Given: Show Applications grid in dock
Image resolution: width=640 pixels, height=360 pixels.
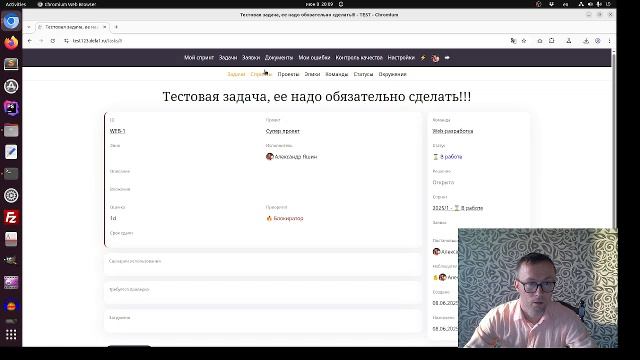Looking at the screenshot, I should [x=11, y=335].
